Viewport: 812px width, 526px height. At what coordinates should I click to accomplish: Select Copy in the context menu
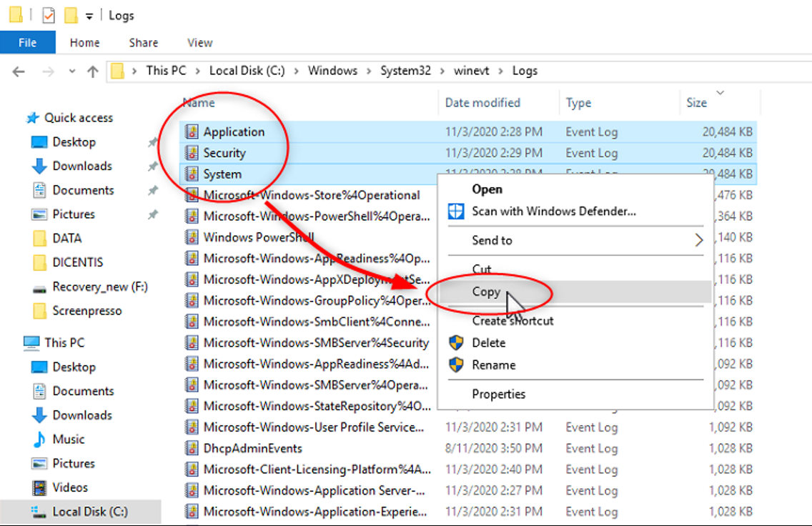coord(486,292)
